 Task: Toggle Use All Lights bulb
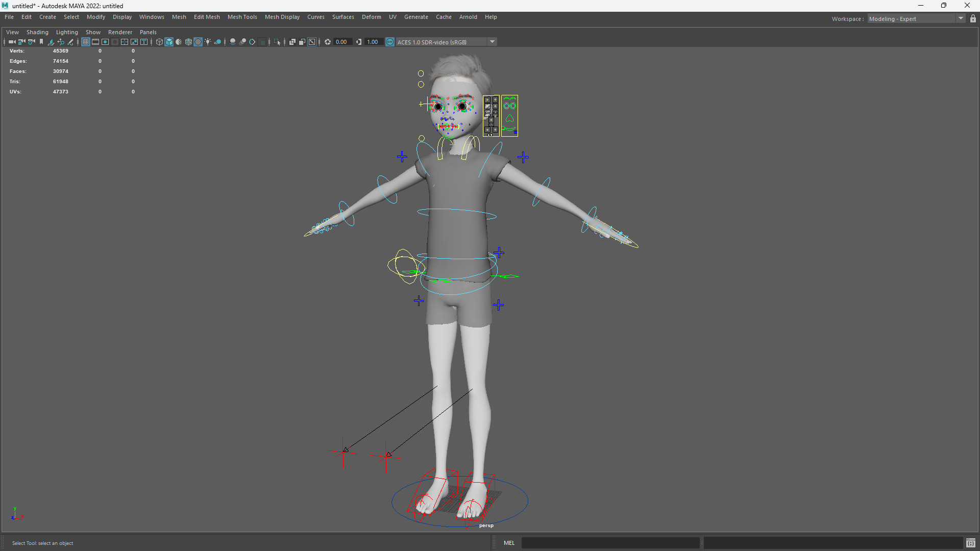[x=208, y=42]
